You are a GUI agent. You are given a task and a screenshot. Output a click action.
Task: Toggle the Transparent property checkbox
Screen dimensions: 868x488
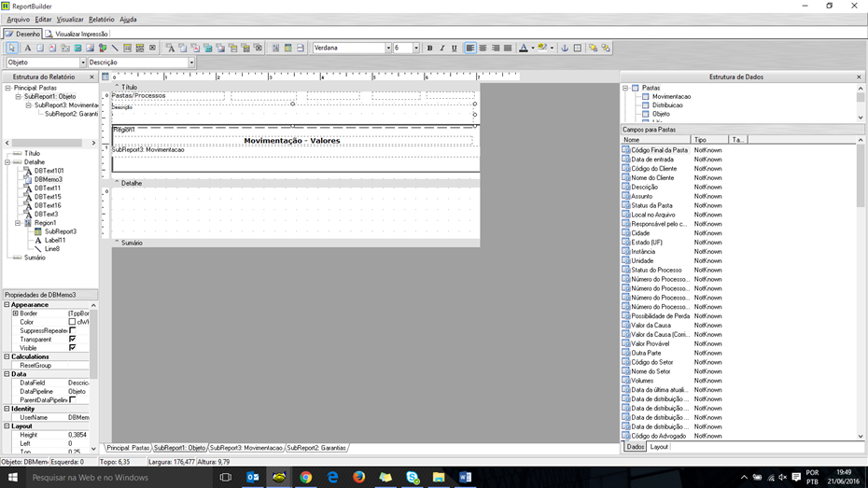(73, 339)
